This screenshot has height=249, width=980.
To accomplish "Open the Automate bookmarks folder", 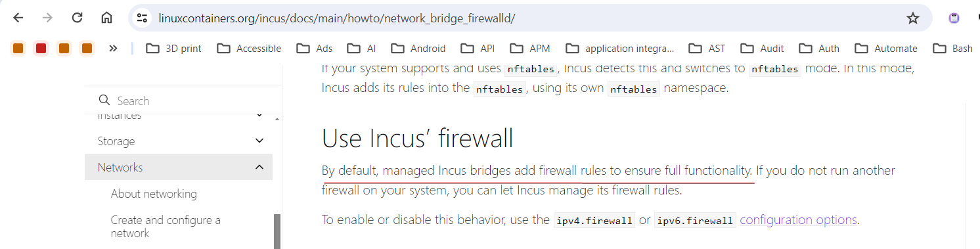I will [886, 48].
